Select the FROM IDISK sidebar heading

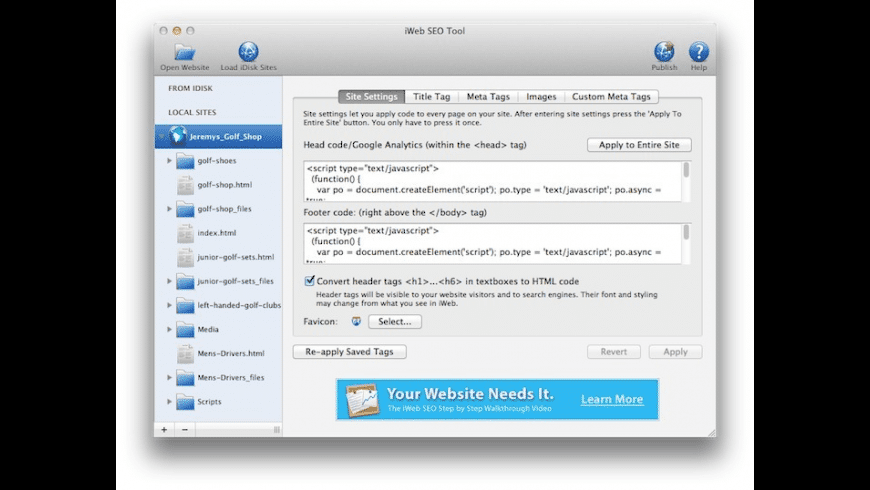tap(190, 88)
